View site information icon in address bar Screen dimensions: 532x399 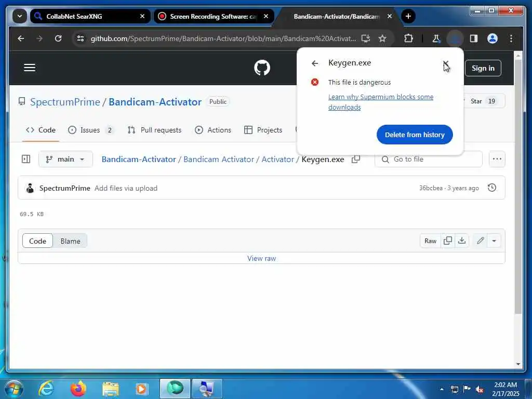(x=81, y=38)
